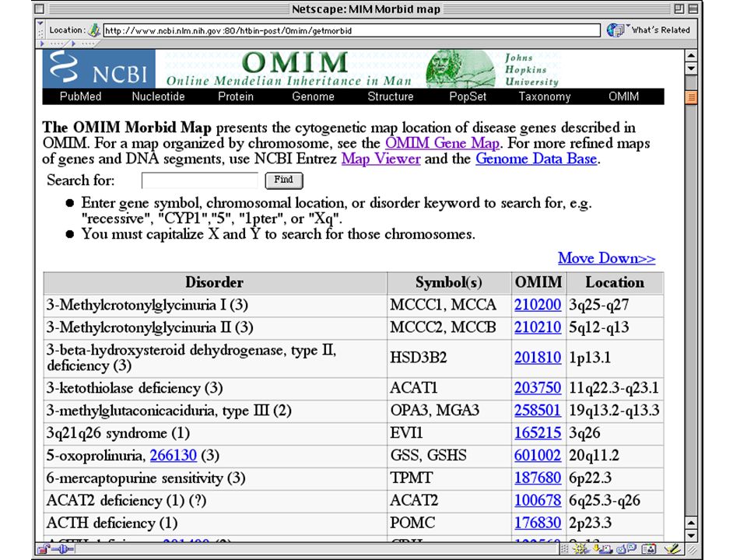Click the orange vertical scrollbar thumb

click(691, 98)
